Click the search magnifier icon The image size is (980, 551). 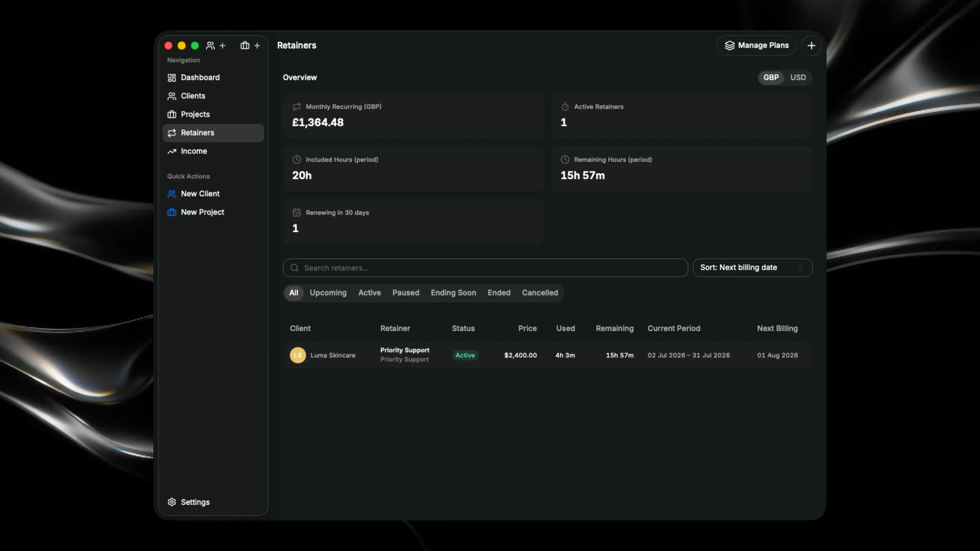click(x=294, y=268)
